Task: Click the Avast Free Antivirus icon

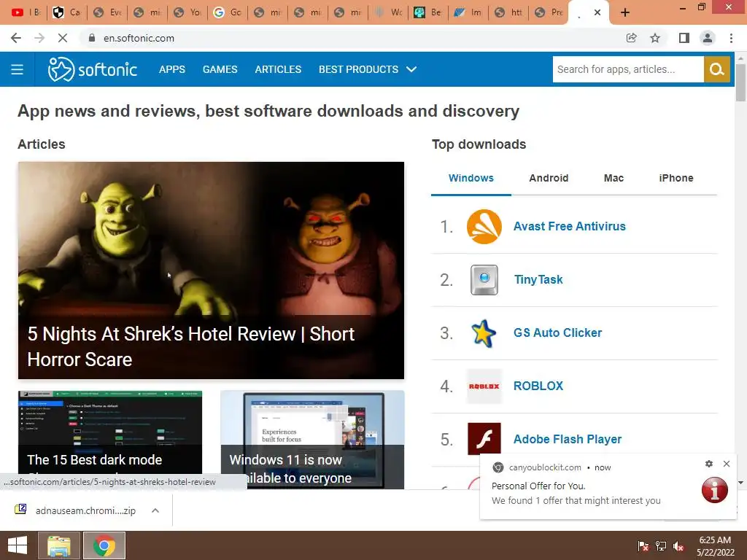Action: [484, 226]
